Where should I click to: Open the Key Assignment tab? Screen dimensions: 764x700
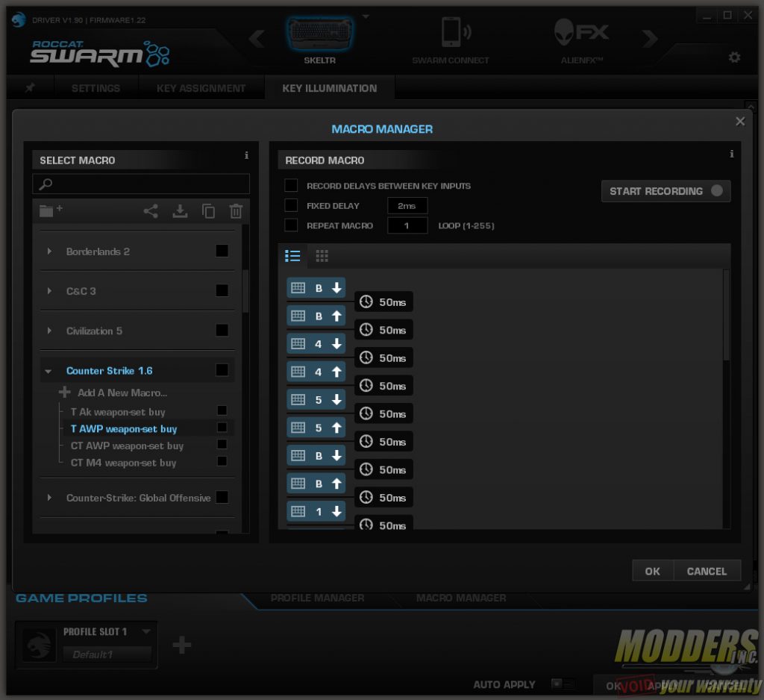tap(201, 88)
